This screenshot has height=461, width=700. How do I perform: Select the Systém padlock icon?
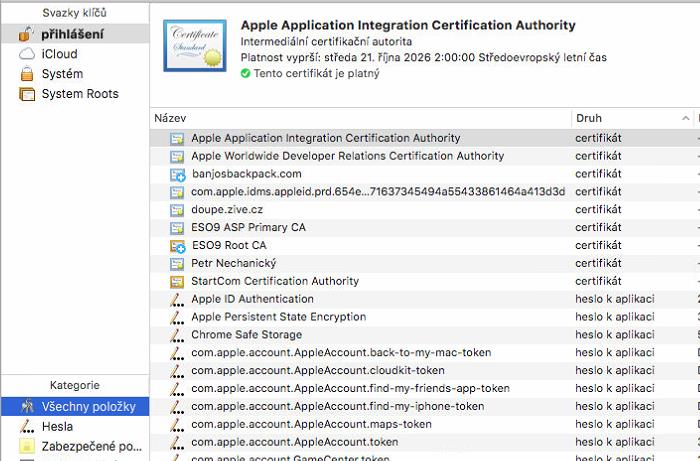point(27,74)
